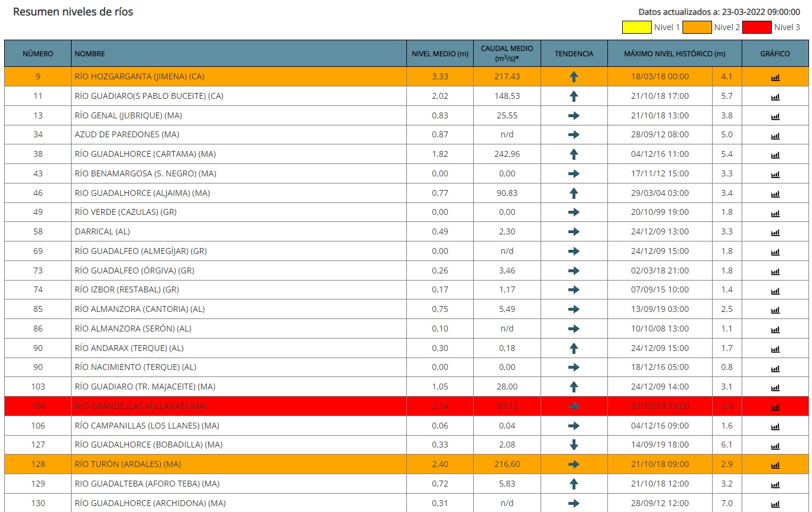
Task: Click historic date 29/03/04 03:00
Action: [x=659, y=193]
